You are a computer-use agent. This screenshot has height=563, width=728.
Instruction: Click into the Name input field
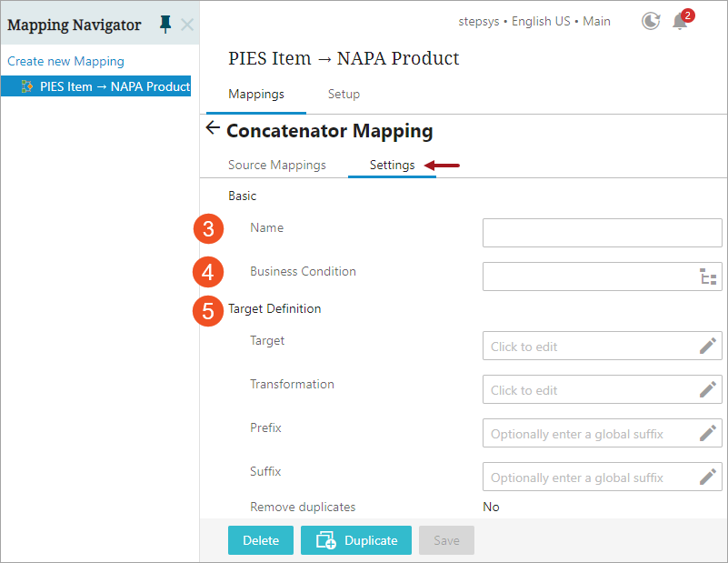click(x=602, y=233)
